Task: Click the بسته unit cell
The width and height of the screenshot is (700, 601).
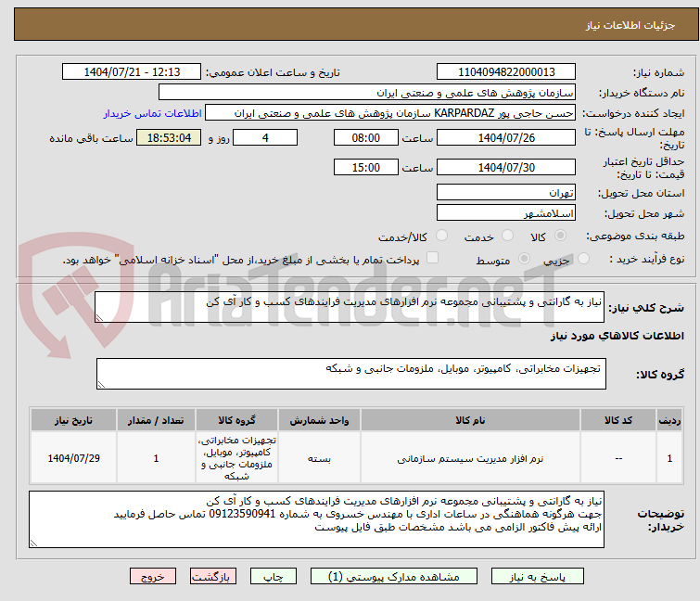Action: click(319, 458)
